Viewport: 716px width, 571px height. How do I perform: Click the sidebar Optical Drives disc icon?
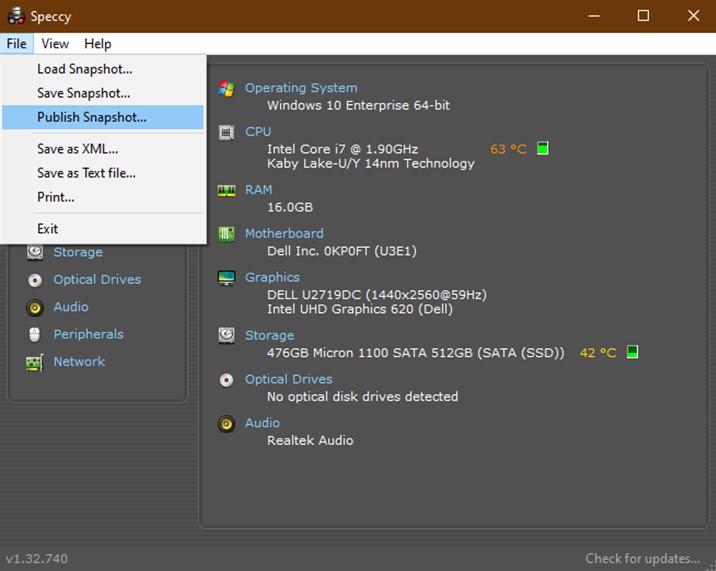pos(35,280)
